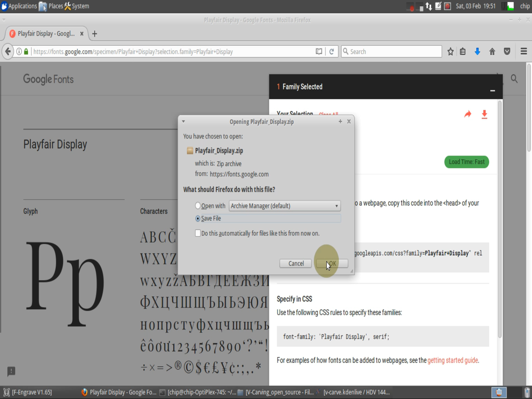
Task: Confirm the download with OK
Action: tap(332, 263)
